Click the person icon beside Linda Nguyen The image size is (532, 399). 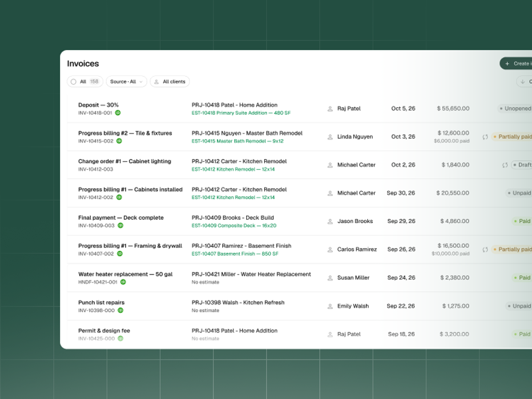pyautogui.click(x=330, y=137)
